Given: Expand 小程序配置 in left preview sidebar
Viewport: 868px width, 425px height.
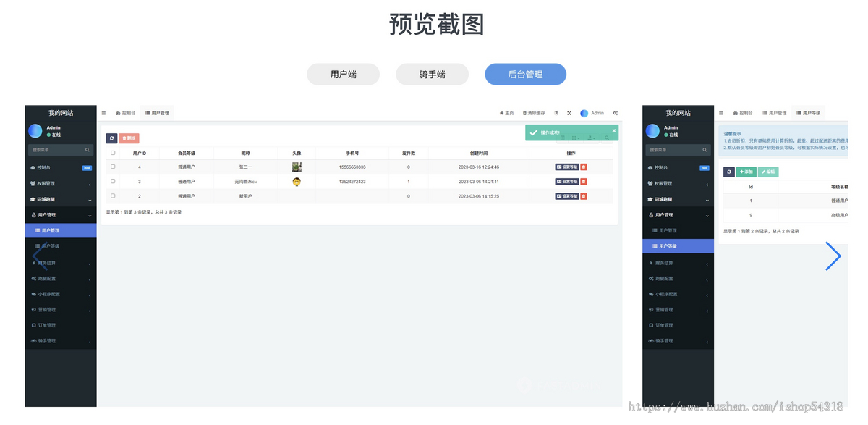Looking at the screenshot, I should click(61, 294).
